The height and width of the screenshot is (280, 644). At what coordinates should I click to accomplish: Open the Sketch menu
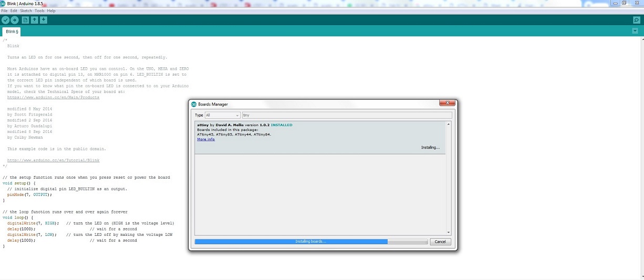pos(26,11)
